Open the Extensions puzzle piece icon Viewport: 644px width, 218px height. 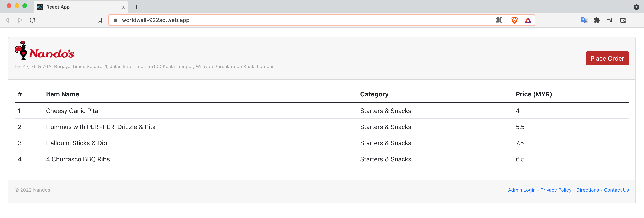point(597,20)
